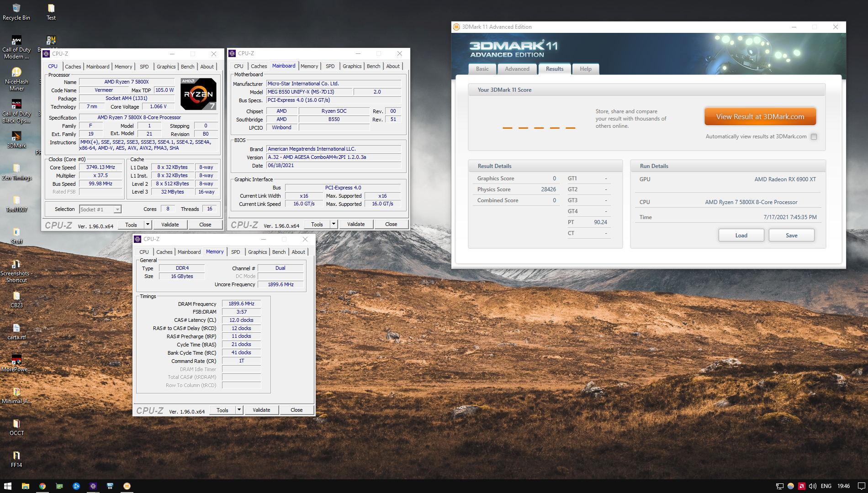Open the Screenshots shortcut on desktop
The width and height of the screenshot is (868, 493).
point(16,271)
